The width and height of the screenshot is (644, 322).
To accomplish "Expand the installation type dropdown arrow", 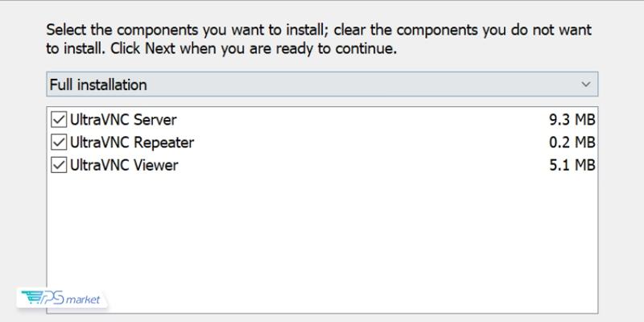I will [586, 85].
